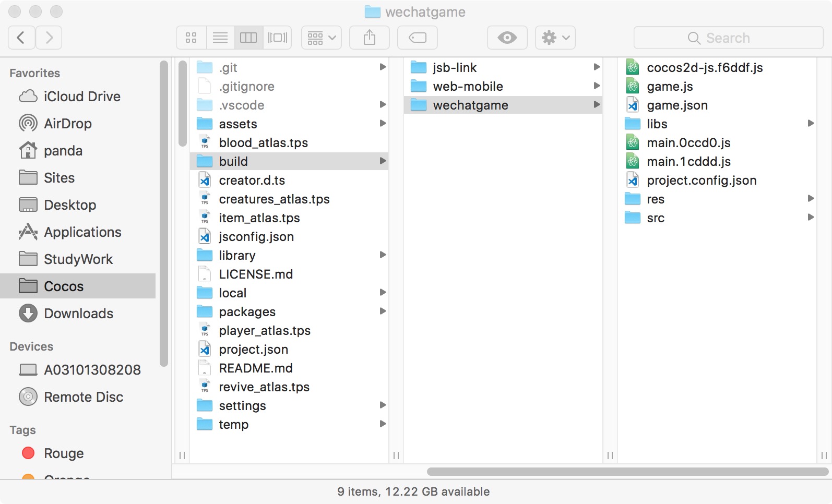Select the project.config.json file
The image size is (832, 504).
pyautogui.click(x=717, y=180)
